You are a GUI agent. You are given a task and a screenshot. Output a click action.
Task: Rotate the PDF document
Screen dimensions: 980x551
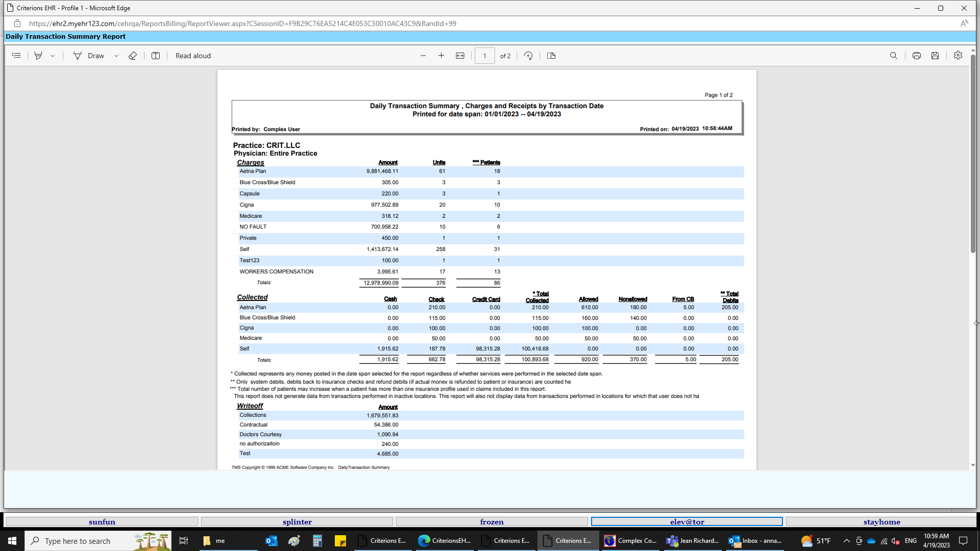[x=528, y=56]
